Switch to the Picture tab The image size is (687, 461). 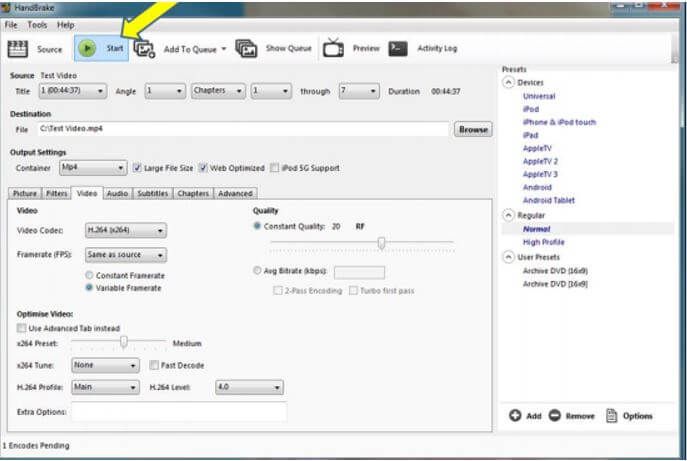pos(25,193)
